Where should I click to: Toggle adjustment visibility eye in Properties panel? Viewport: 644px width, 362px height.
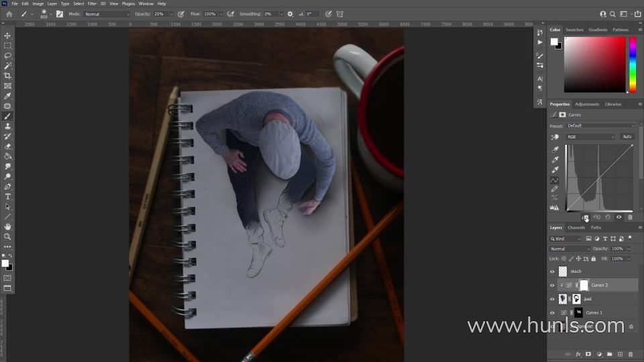point(619,217)
